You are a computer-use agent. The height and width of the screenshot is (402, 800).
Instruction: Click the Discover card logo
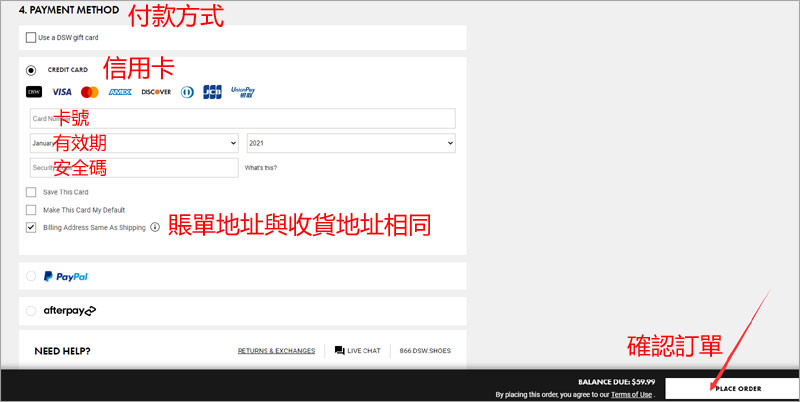pyautogui.click(x=156, y=92)
